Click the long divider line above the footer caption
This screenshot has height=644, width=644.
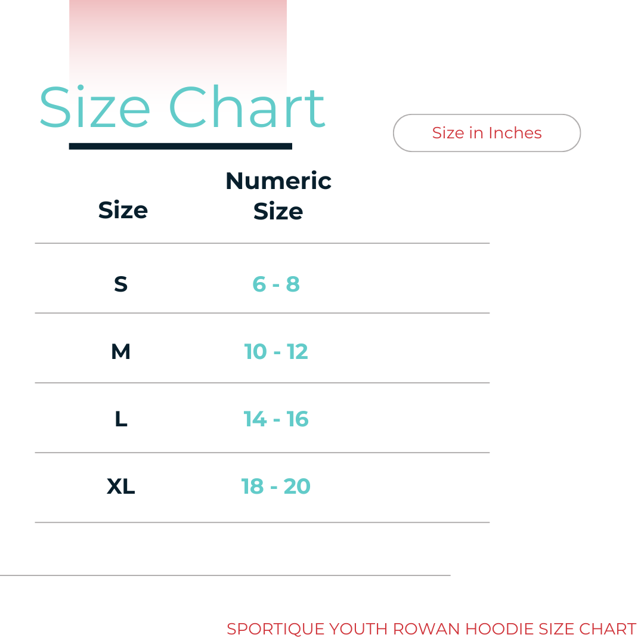225,575
